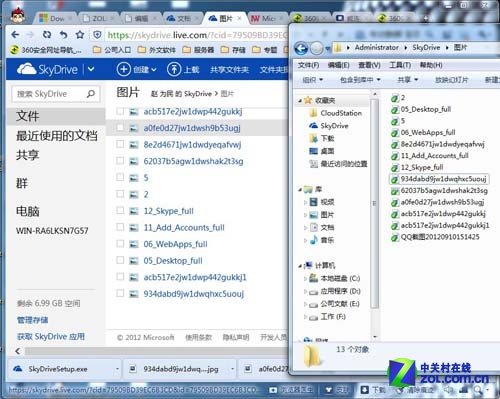Click the browser back arrow icon
Screen dimensions: 500x399
(15, 34)
